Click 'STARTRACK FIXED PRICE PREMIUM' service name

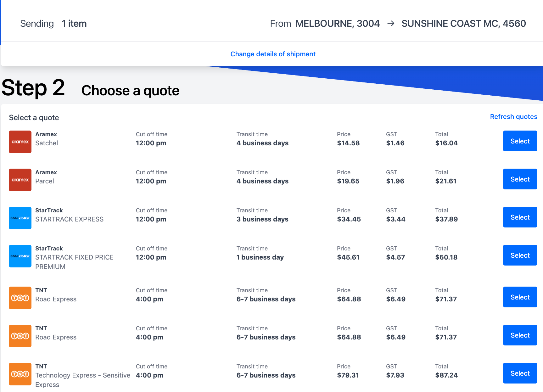(75, 262)
